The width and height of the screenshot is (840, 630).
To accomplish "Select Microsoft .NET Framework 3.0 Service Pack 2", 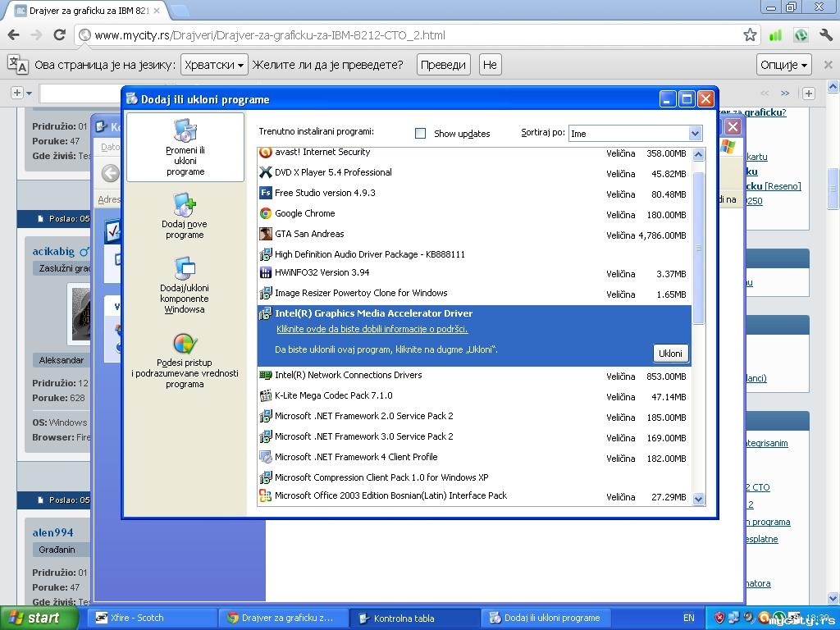I will coord(474,436).
